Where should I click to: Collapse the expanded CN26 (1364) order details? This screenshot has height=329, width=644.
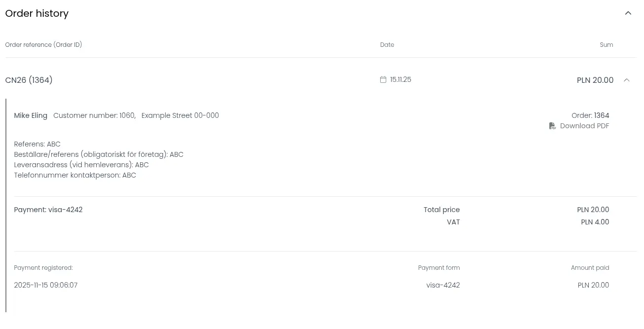[x=626, y=79]
